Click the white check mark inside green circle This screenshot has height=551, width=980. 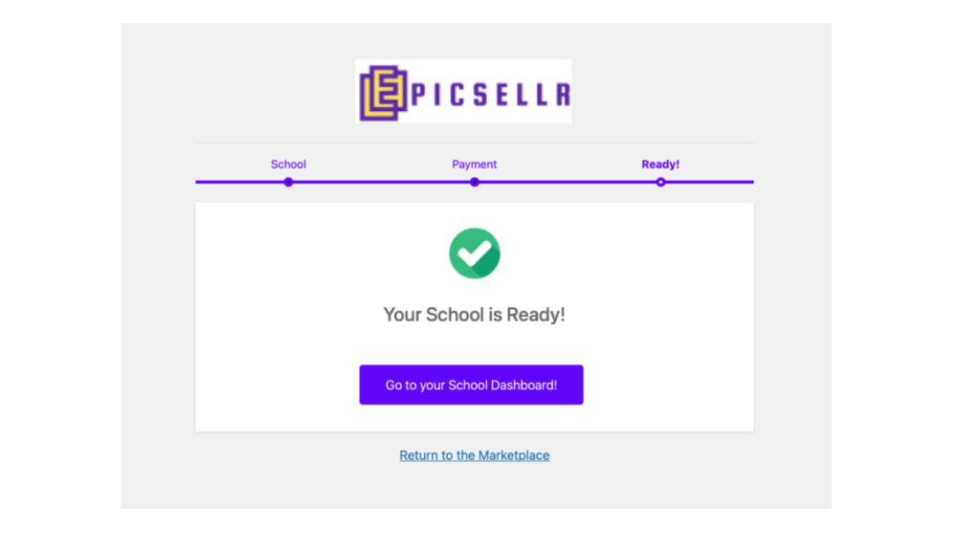click(x=475, y=253)
